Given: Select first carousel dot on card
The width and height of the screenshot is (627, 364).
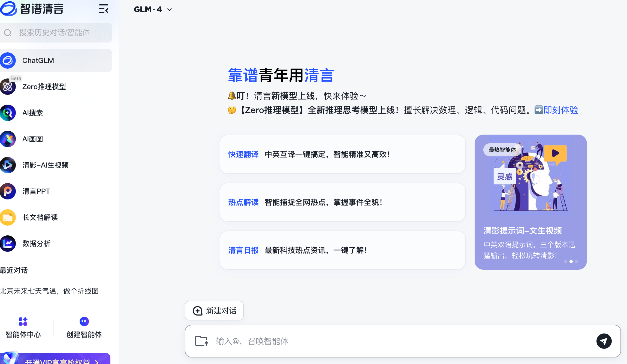Looking at the screenshot, I should point(566,262).
